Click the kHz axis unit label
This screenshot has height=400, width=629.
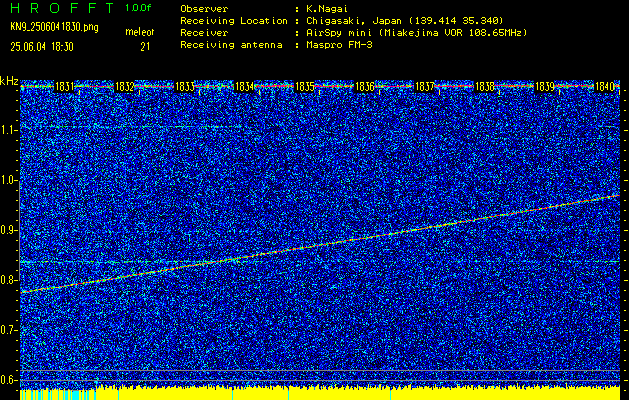point(9,81)
